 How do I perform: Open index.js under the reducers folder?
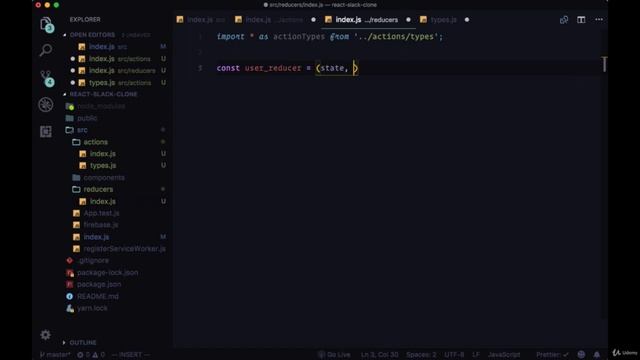(x=102, y=202)
